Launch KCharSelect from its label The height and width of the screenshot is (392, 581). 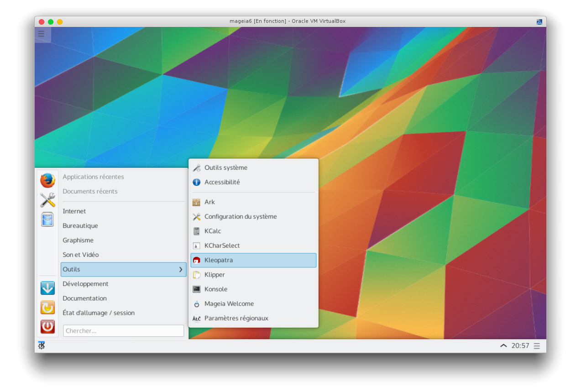[x=222, y=246]
